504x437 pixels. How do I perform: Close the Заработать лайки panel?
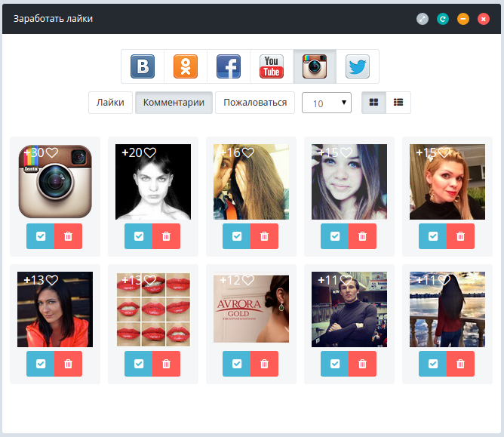click(484, 19)
